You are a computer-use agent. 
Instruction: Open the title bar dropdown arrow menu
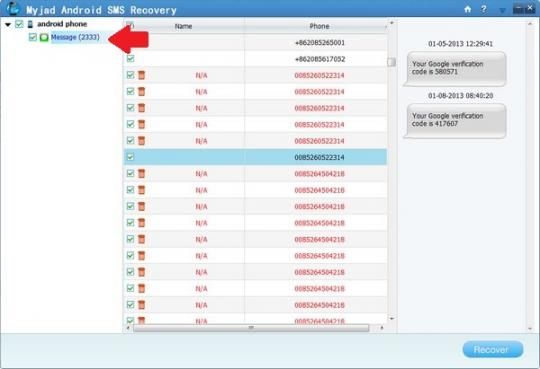point(502,10)
